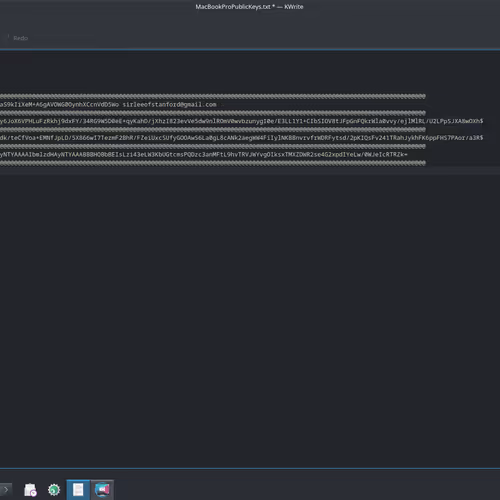Switch to the KWrite document taskbar entry
This screenshot has height=500, width=500.
pyautogui.click(x=78, y=490)
